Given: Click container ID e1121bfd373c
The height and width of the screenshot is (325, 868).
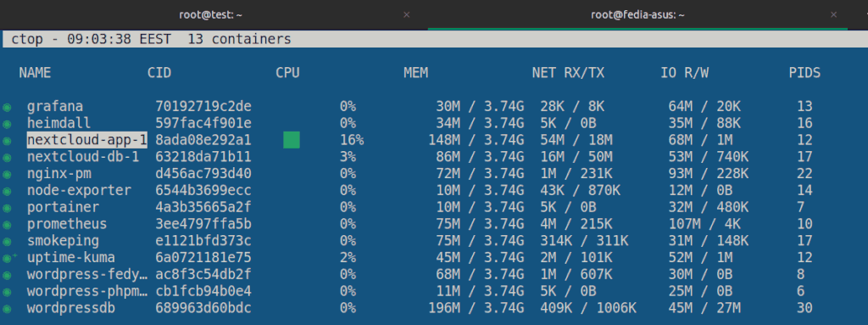Looking at the screenshot, I should (x=203, y=241).
